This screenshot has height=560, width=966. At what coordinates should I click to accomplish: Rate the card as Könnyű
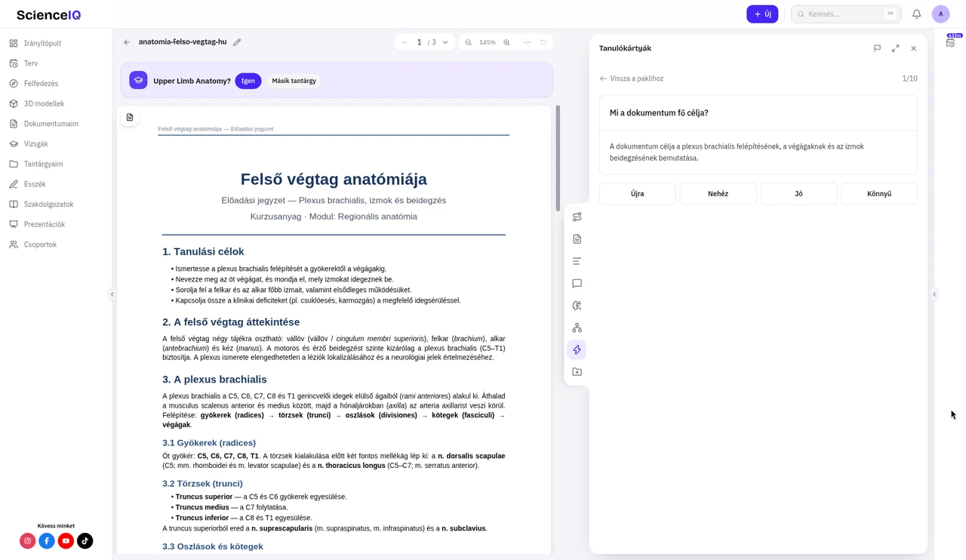point(879,194)
